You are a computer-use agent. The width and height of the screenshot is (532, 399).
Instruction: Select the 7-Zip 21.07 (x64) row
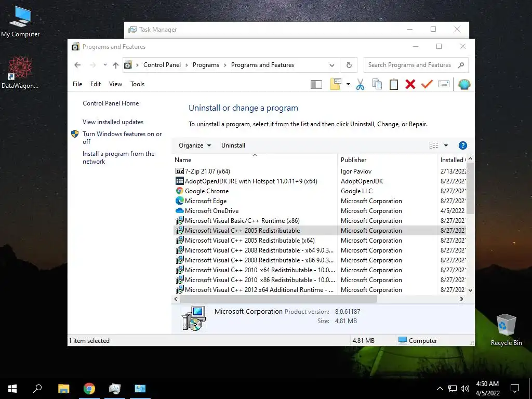click(x=320, y=171)
